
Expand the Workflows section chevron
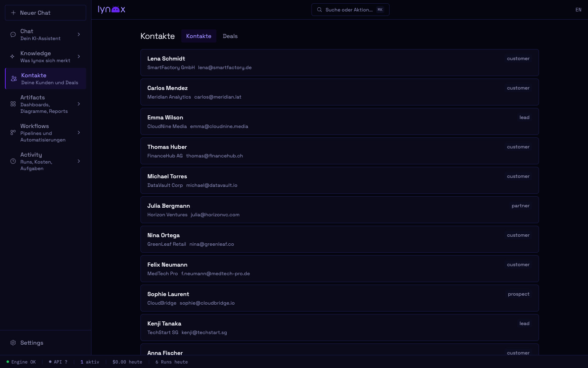pos(79,132)
